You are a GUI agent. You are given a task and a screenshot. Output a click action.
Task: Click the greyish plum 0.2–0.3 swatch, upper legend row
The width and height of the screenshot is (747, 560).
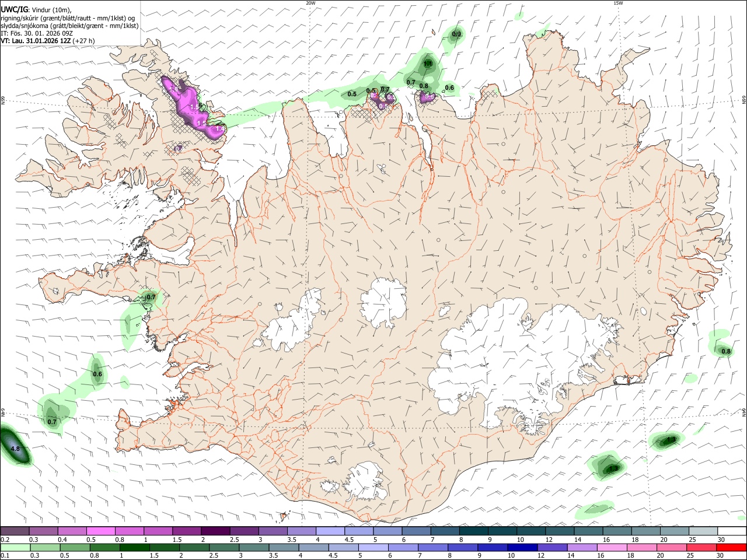(15, 531)
